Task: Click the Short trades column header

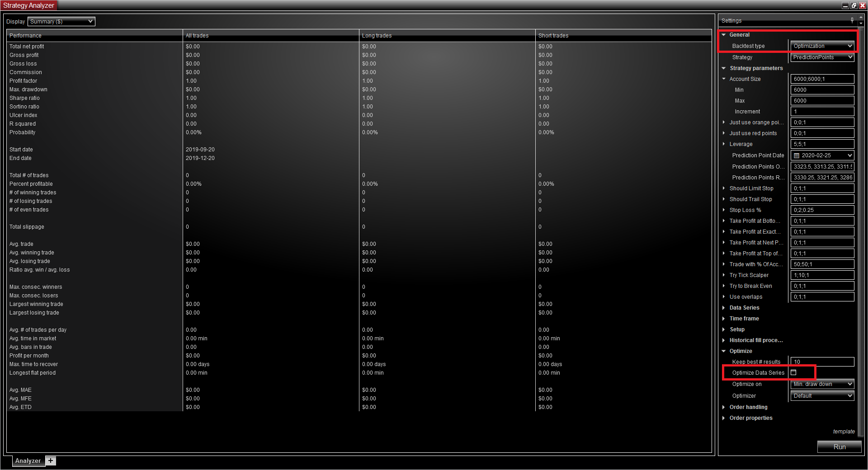Action: [x=623, y=36]
